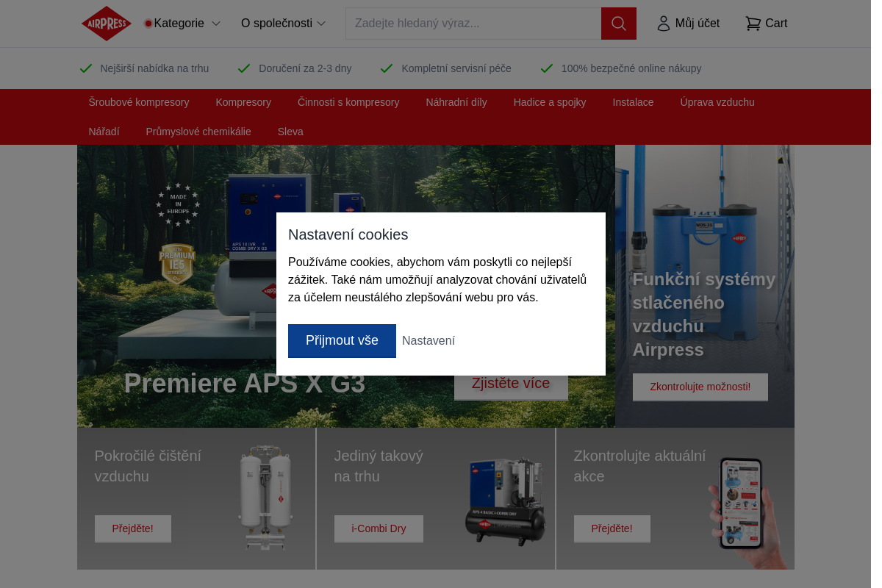The width and height of the screenshot is (882, 588).
Task: Click the Airpress logo
Action: [106, 24]
